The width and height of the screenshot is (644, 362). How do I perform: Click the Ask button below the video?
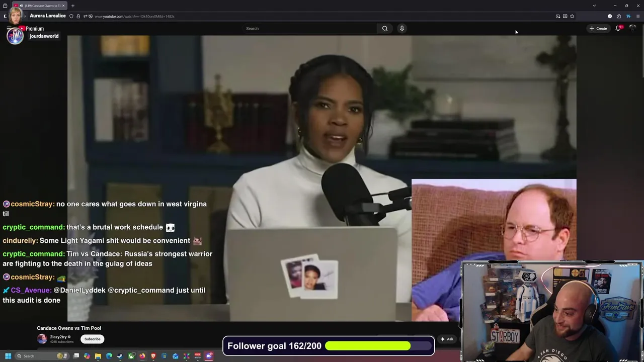point(447,339)
